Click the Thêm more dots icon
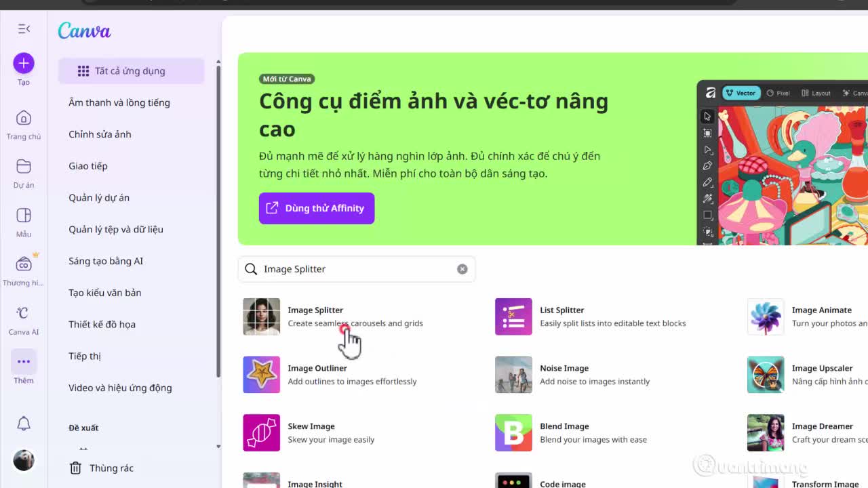 click(x=24, y=361)
